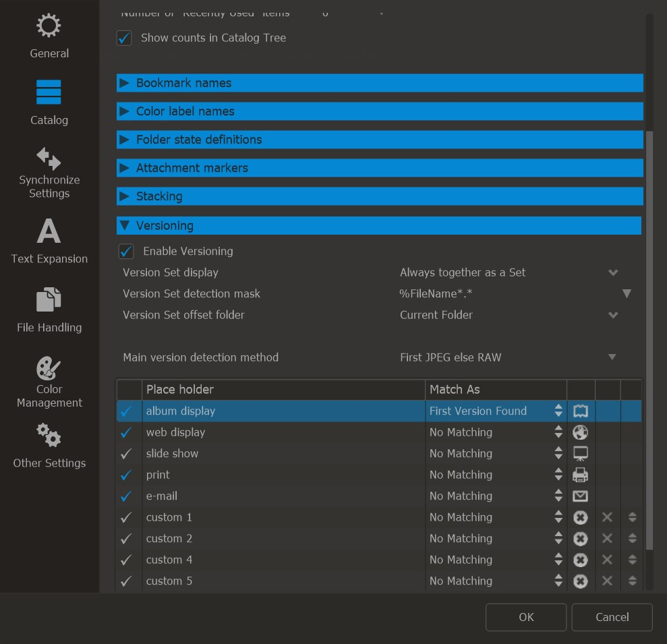Select the Catalog section icon

pyautogui.click(x=49, y=92)
